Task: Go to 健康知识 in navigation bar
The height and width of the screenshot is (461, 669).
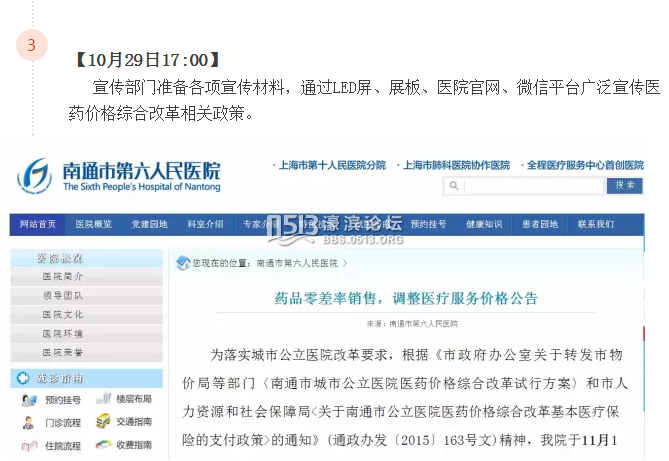Action: point(484,224)
